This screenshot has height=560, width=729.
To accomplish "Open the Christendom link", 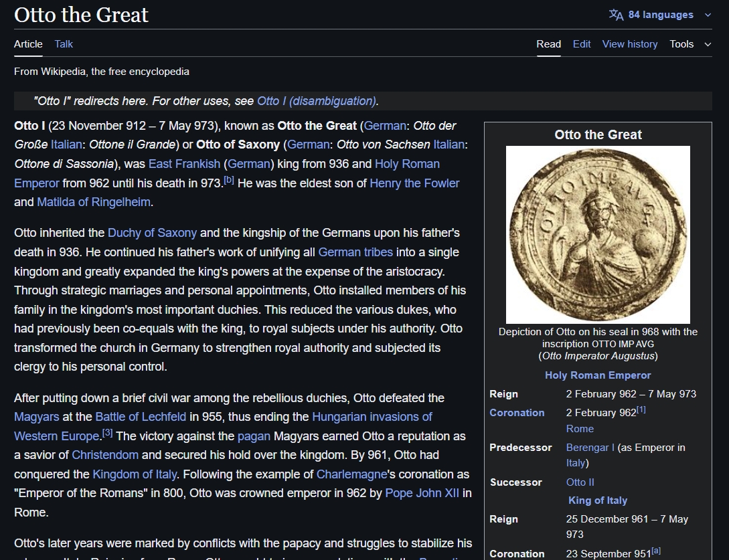I will coord(105,455).
